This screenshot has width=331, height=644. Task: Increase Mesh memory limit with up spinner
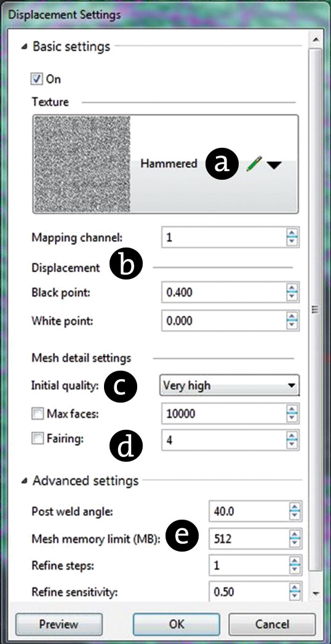[295, 534]
